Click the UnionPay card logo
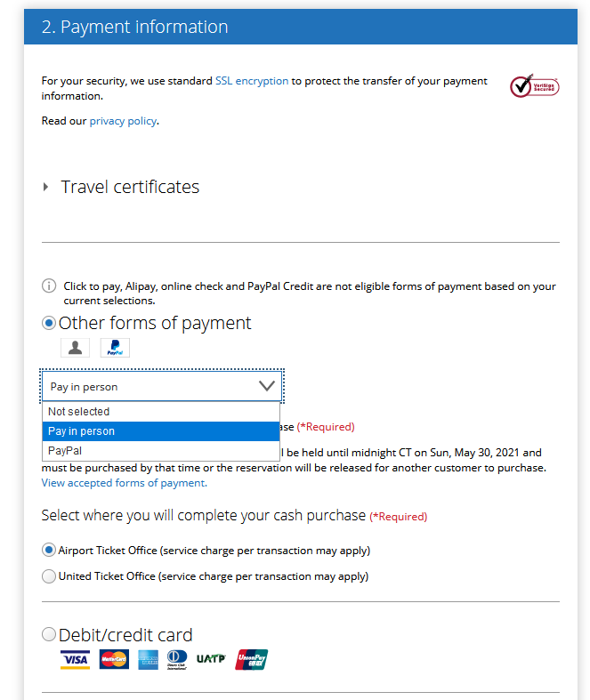Screen dimensions: 590x700 click(x=252, y=659)
